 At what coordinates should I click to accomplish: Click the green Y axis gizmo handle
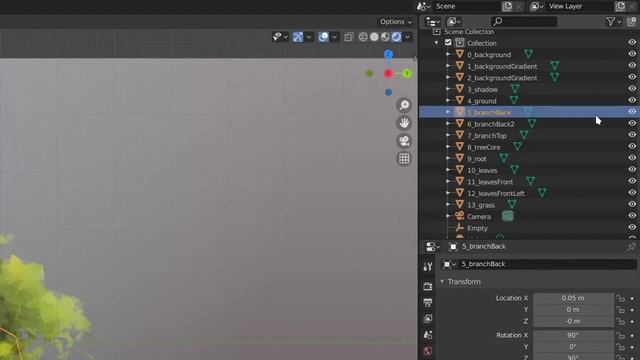pyautogui.click(x=407, y=73)
